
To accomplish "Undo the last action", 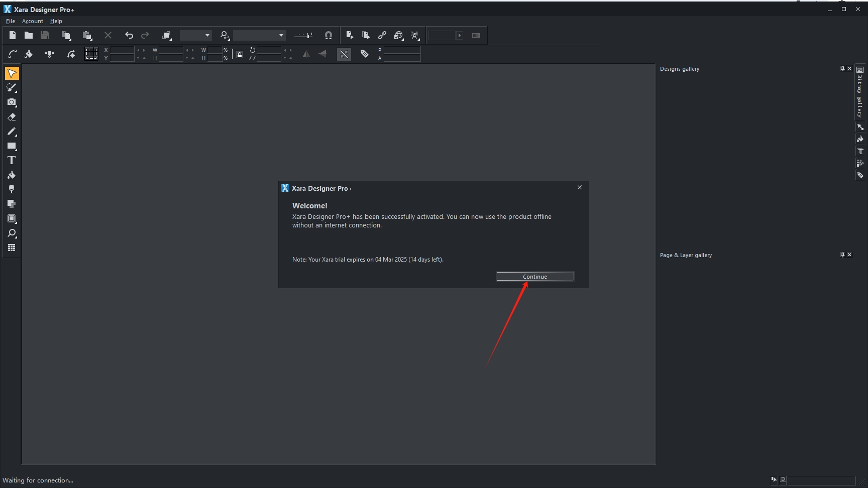I will pyautogui.click(x=129, y=35).
